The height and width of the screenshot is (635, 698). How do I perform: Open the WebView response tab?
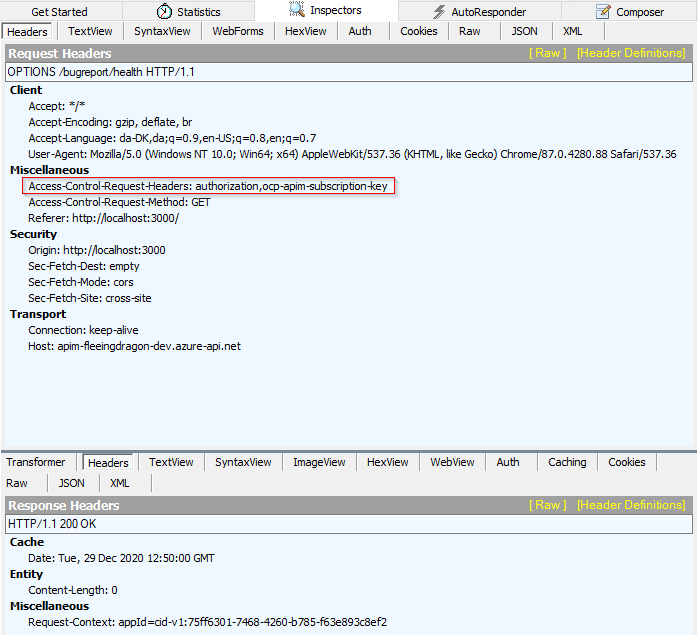point(452,462)
